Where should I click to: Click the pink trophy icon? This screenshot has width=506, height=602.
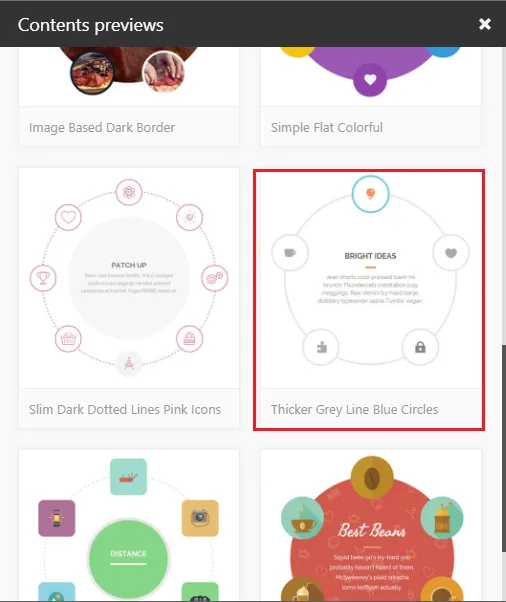point(43,278)
